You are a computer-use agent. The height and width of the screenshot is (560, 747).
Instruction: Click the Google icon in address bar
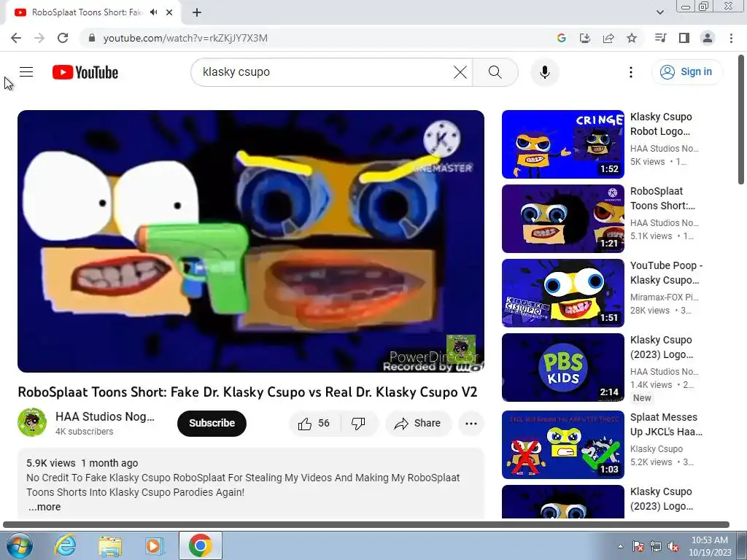click(561, 38)
